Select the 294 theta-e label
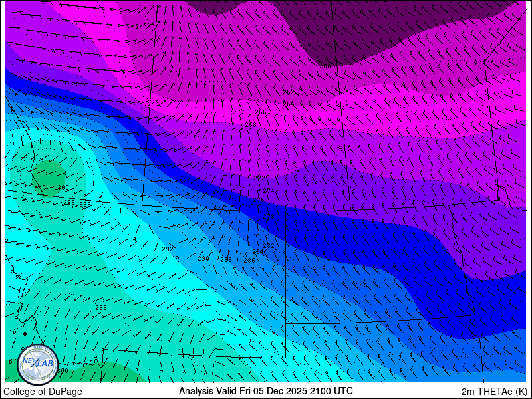 (130, 239)
